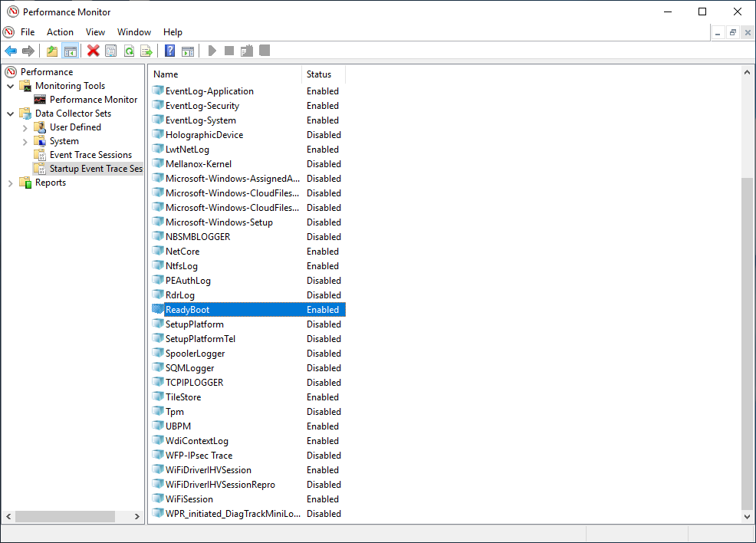Click the EventLog-Application row icon
This screenshot has height=543, width=756.
tap(158, 90)
